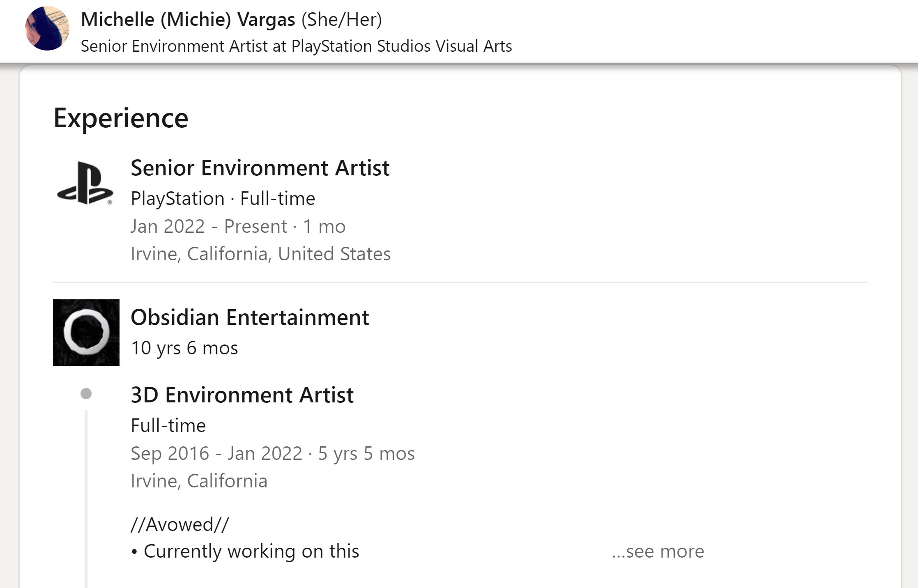Click the PlayStation · Full-time company line

pos(223,199)
